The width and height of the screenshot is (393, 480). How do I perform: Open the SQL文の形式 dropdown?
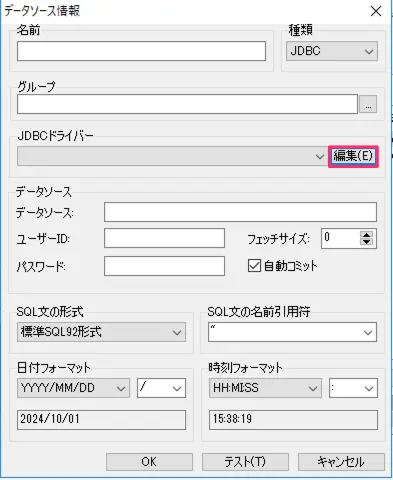pos(101,332)
